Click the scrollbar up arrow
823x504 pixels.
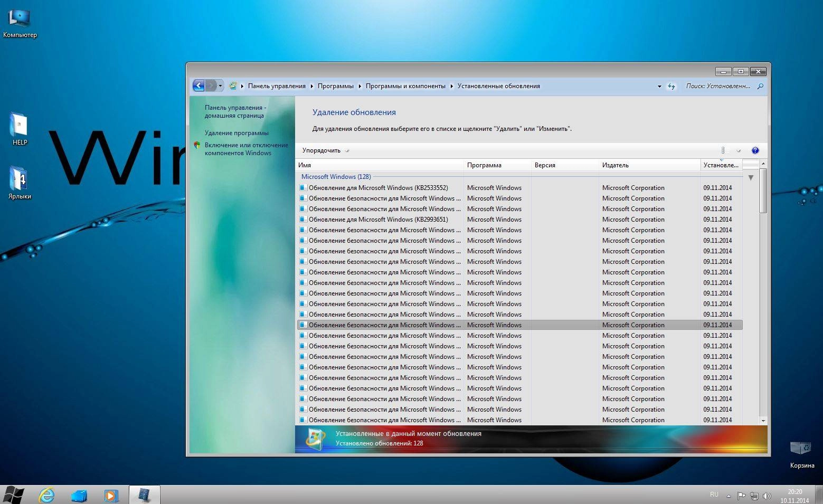click(x=763, y=164)
